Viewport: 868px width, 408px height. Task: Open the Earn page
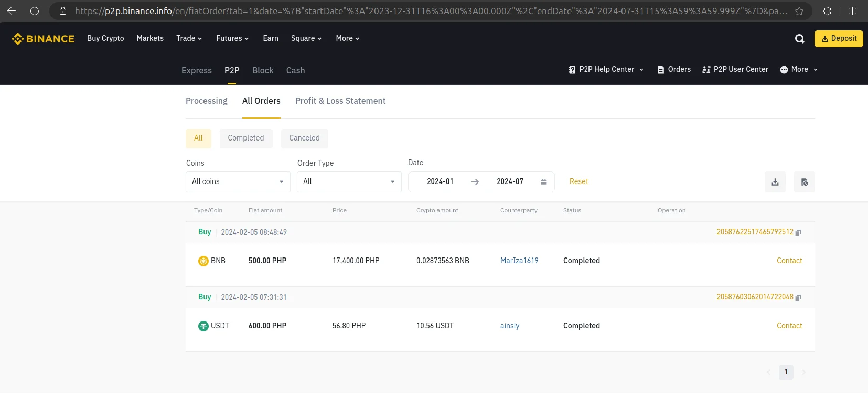click(271, 38)
